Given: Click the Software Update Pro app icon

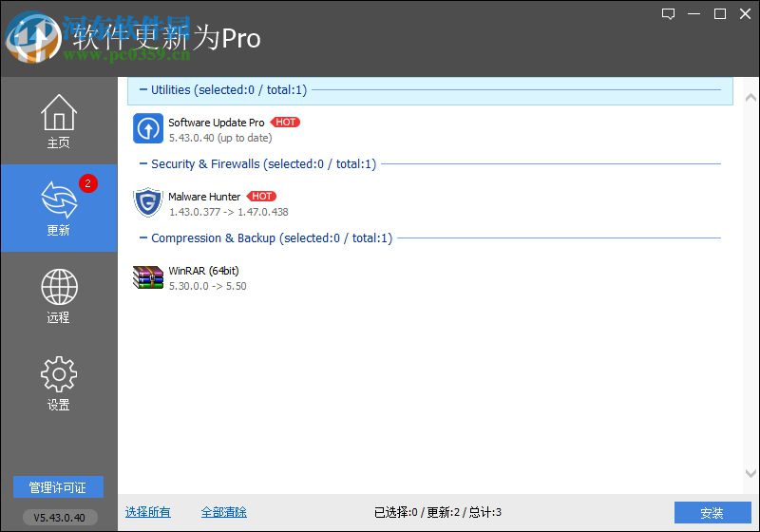Looking at the screenshot, I should 148,128.
